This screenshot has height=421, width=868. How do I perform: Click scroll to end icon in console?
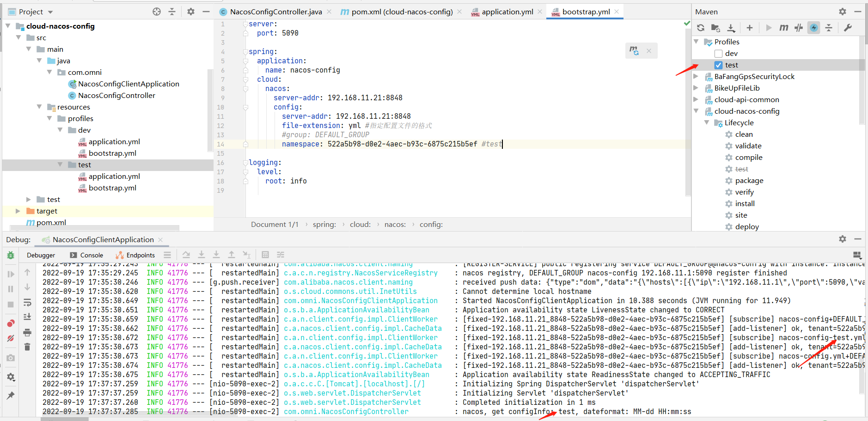(27, 317)
